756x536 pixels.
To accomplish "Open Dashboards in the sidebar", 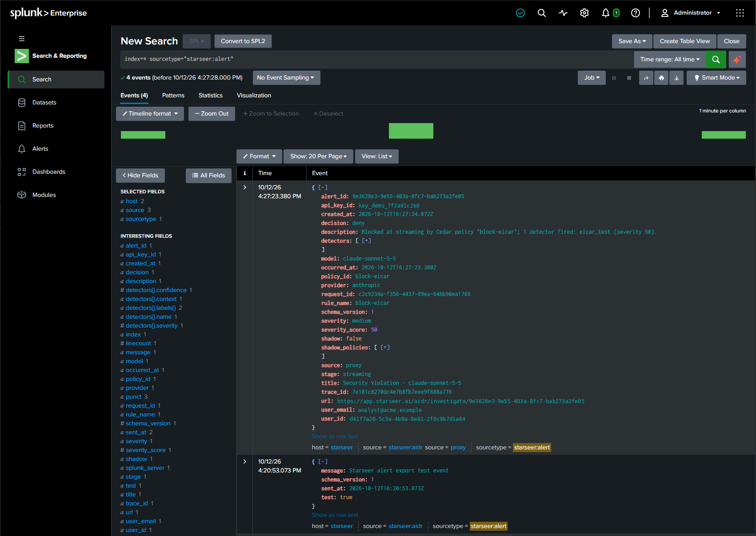I will pyautogui.click(x=56, y=172).
